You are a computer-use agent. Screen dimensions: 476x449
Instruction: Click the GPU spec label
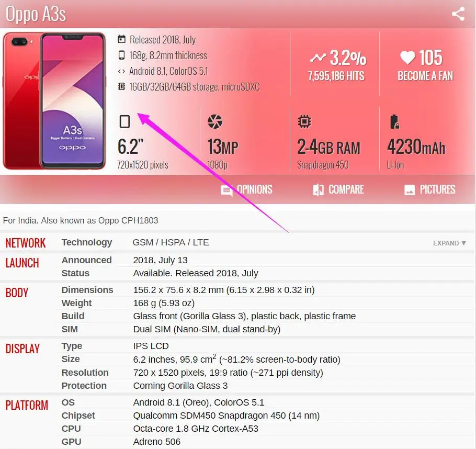(x=71, y=442)
